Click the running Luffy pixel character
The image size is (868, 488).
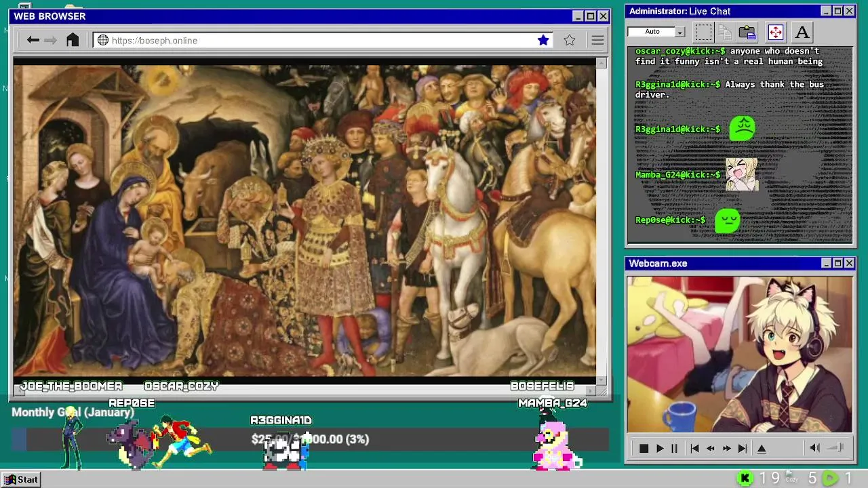point(182,442)
